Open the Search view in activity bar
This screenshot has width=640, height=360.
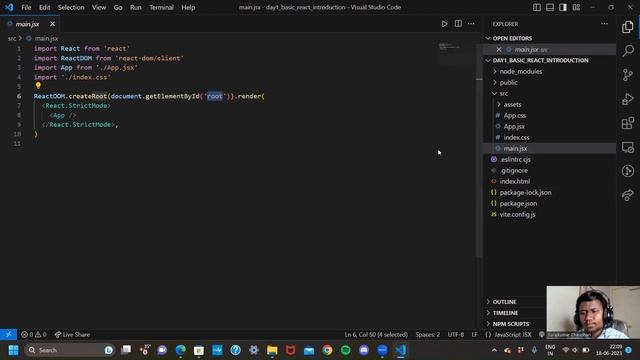coord(628,51)
